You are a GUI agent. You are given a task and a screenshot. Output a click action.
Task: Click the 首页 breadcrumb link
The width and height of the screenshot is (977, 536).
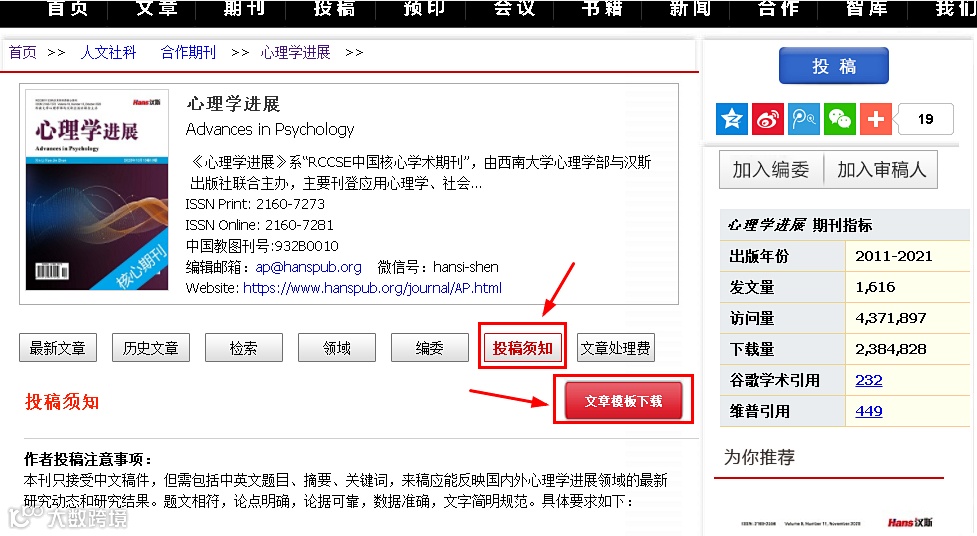(x=22, y=52)
